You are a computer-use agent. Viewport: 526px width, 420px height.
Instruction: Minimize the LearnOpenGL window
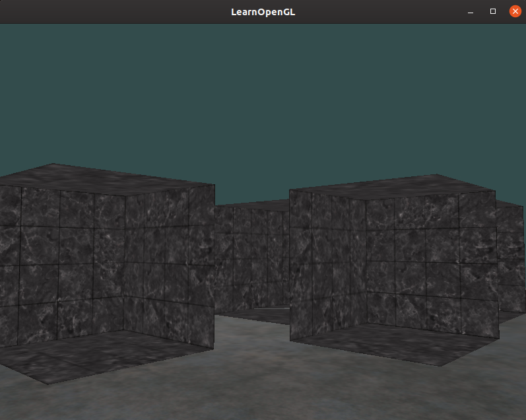(x=471, y=12)
